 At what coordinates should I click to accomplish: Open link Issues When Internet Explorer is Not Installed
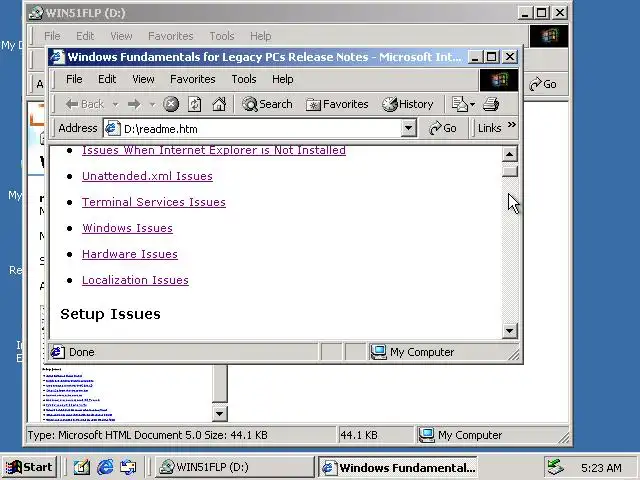point(213,151)
